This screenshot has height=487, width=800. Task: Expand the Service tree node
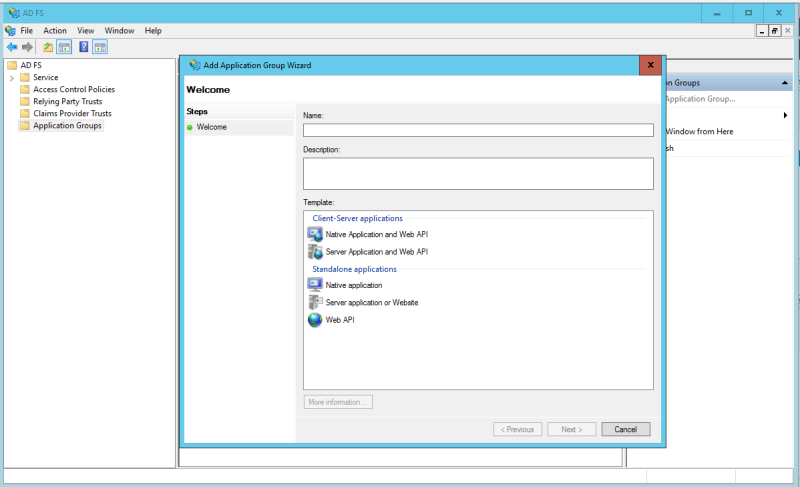point(11,78)
